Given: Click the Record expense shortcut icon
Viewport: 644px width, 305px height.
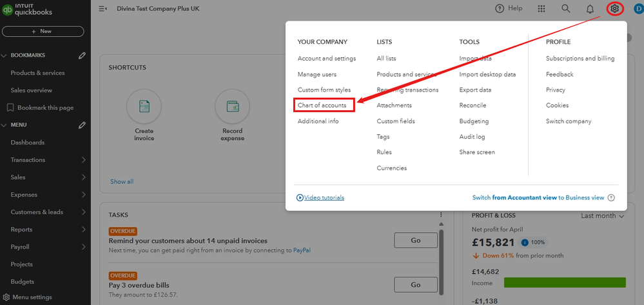Looking at the screenshot, I should coord(233,106).
